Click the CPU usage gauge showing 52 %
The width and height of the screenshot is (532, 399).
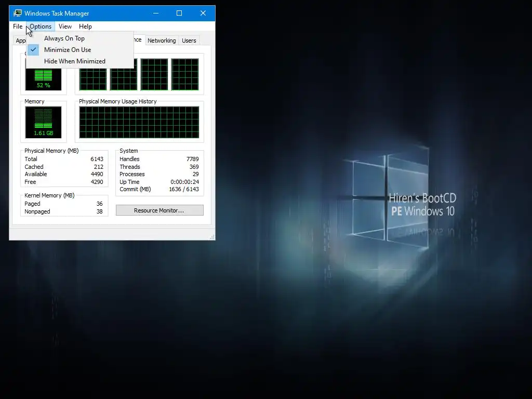(x=44, y=79)
